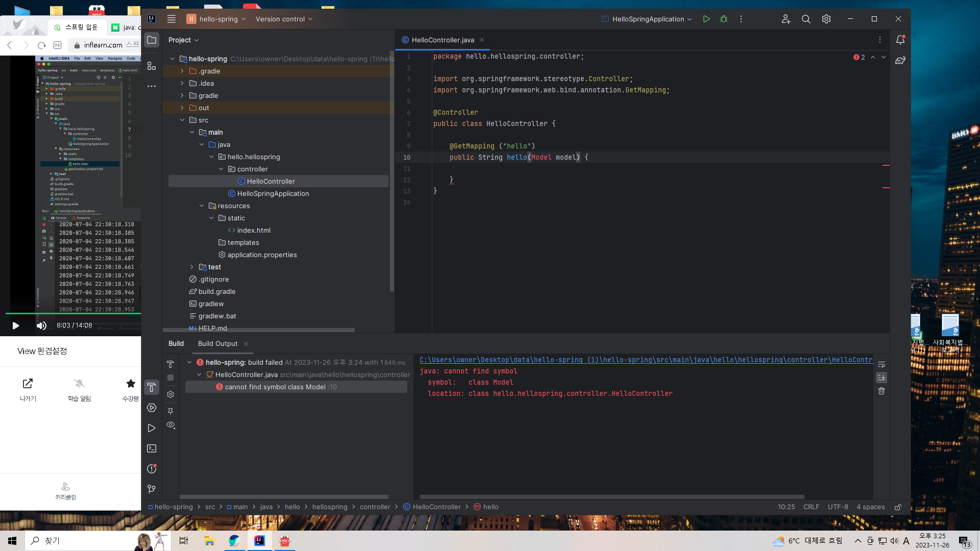Open File Explorer from taskbar
980x551 pixels.
(x=209, y=541)
